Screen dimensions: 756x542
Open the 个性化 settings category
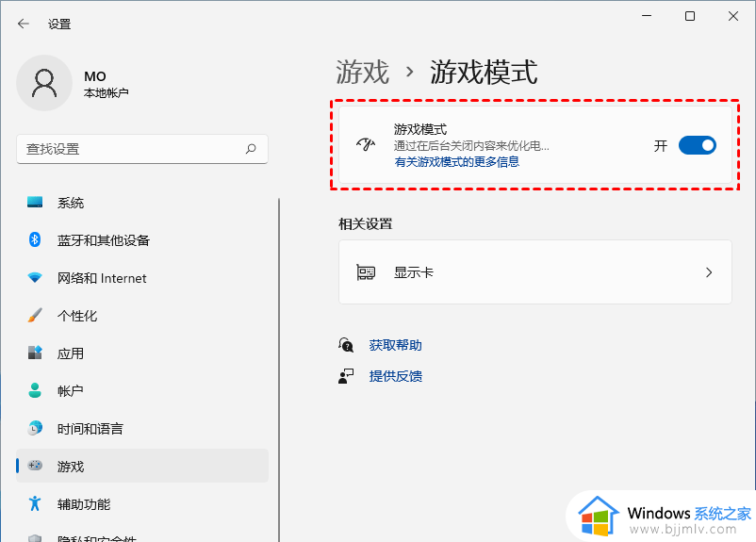pyautogui.click(x=141, y=316)
